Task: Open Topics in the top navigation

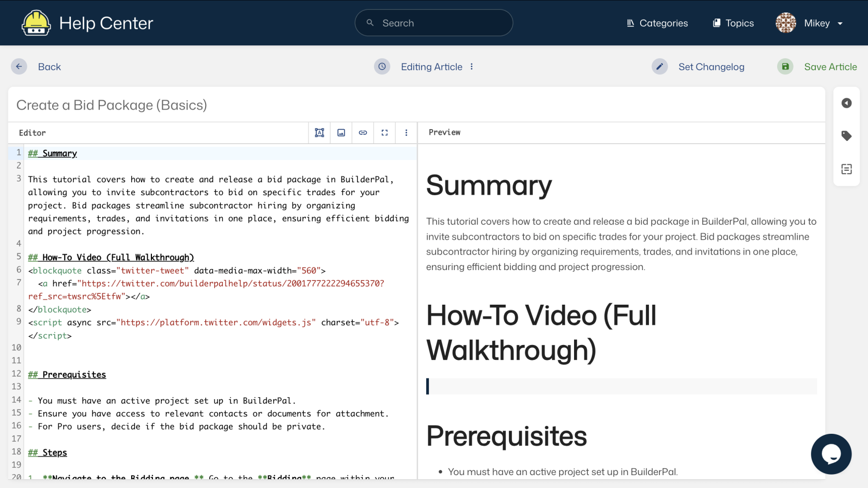Action: 733,23
